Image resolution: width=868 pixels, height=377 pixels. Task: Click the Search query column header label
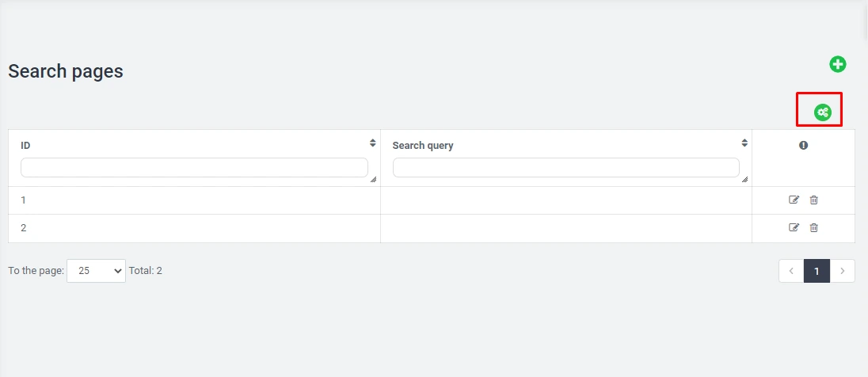coord(423,146)
